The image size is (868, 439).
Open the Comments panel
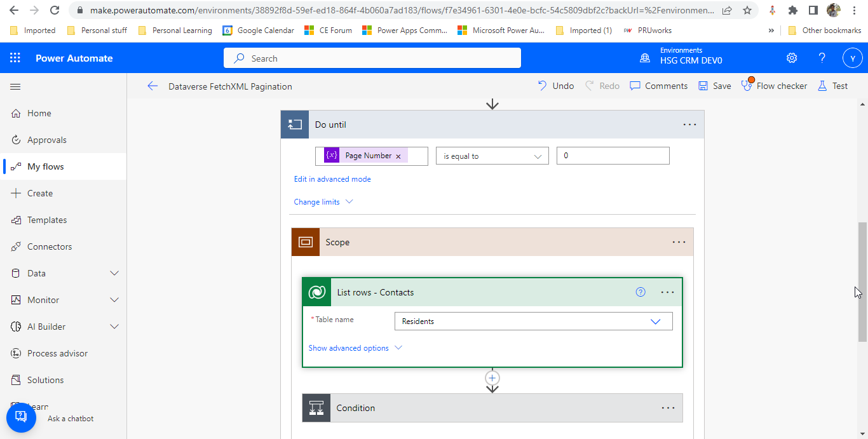[x=658, y=85]
